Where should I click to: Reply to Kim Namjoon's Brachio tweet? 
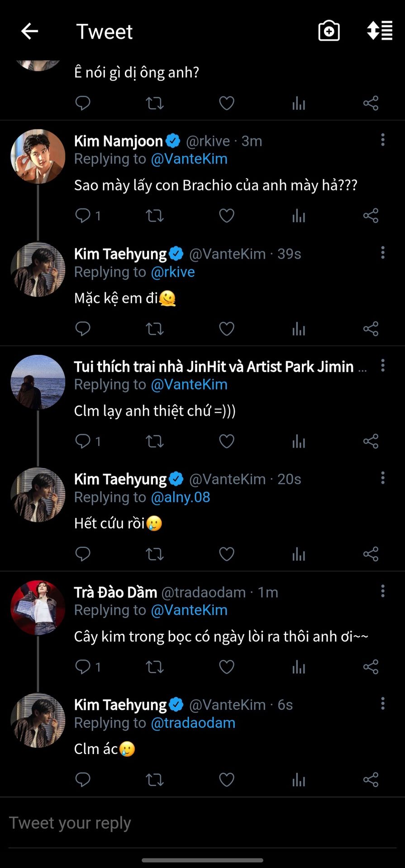click(83, 216)
